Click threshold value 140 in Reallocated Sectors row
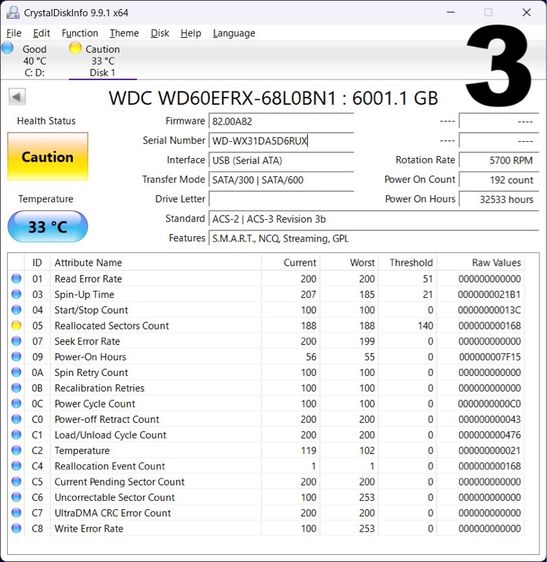Screen dimensions: 547x562 coord(425,325)
